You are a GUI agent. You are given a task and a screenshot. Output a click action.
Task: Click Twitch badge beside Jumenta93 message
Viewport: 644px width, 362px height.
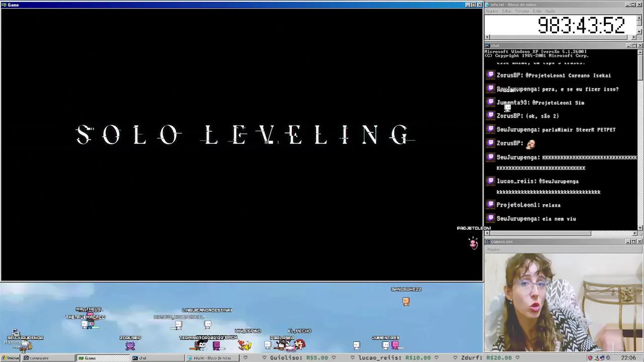(491, 102)
